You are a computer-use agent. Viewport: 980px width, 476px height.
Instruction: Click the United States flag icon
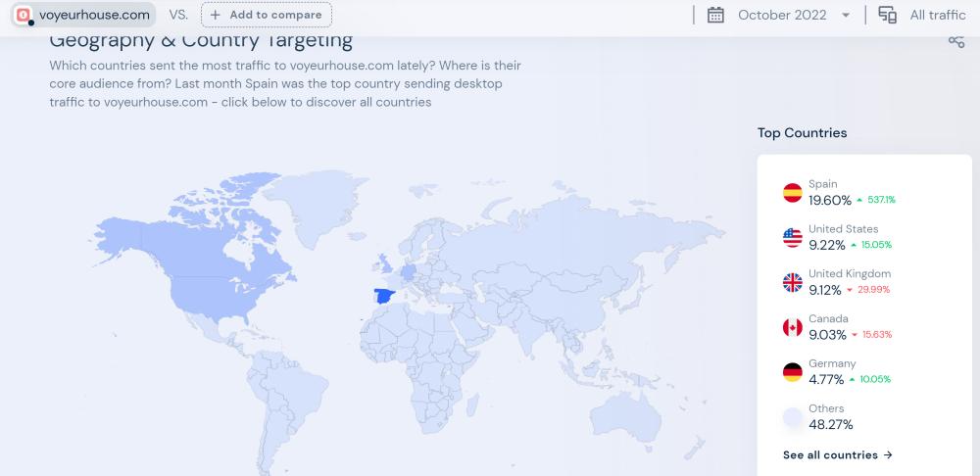pos(792,238)
